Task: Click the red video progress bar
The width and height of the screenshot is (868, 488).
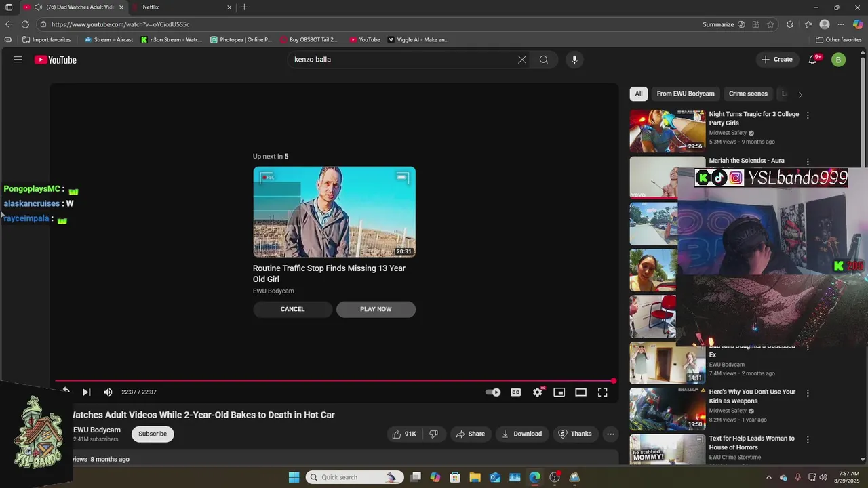Action: click(335, 381)
